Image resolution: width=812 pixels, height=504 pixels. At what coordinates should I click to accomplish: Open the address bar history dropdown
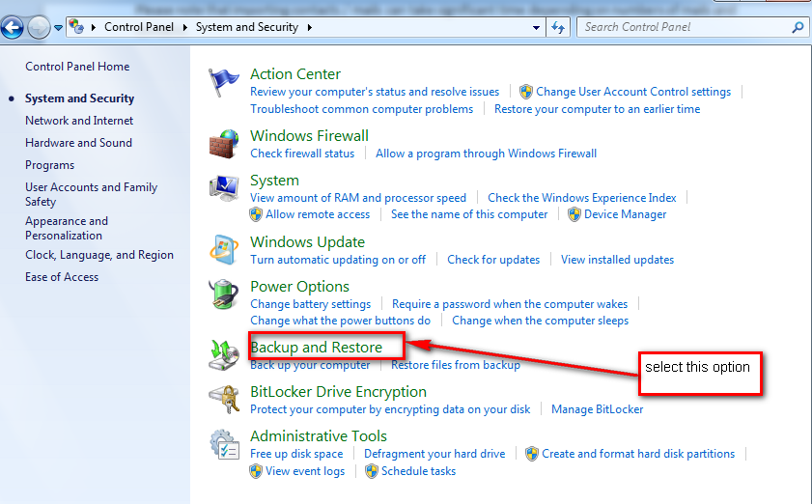536,27
